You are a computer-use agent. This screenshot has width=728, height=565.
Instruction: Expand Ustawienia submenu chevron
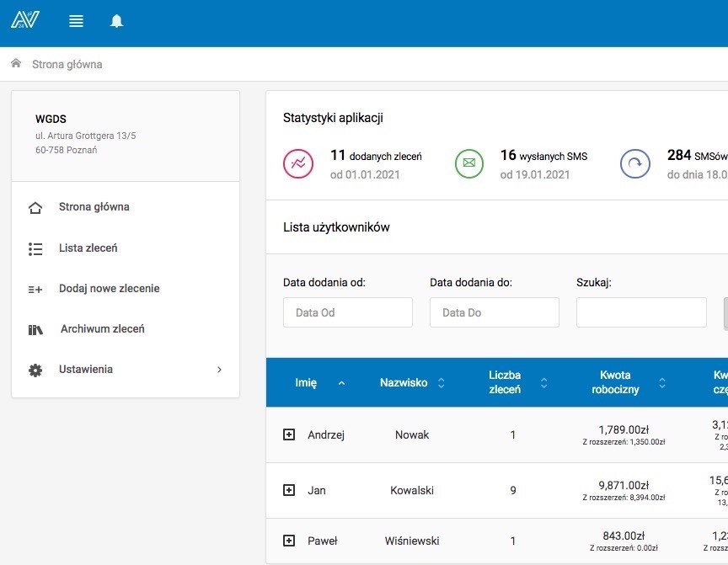click(219, 370)
